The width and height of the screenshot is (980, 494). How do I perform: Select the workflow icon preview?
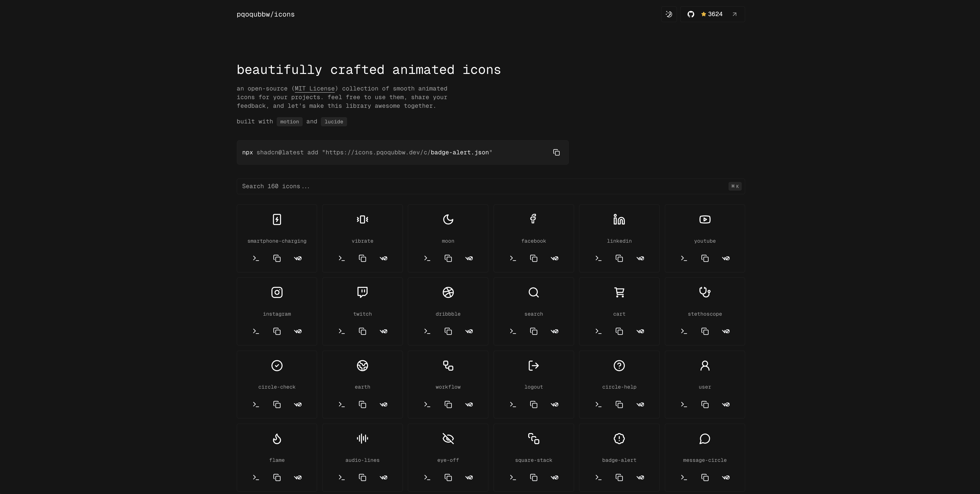pos(448,366)
